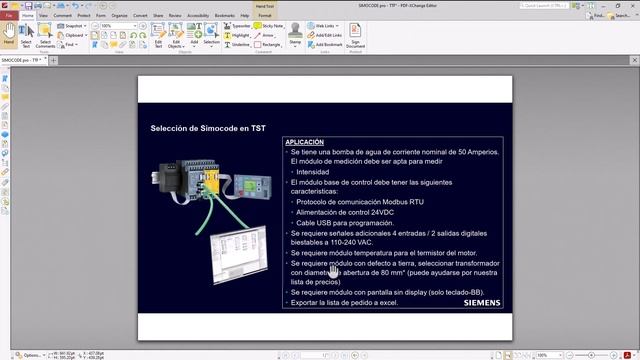
Task: Open the Format tab under Hand Tool
Action: pos(265,16)
